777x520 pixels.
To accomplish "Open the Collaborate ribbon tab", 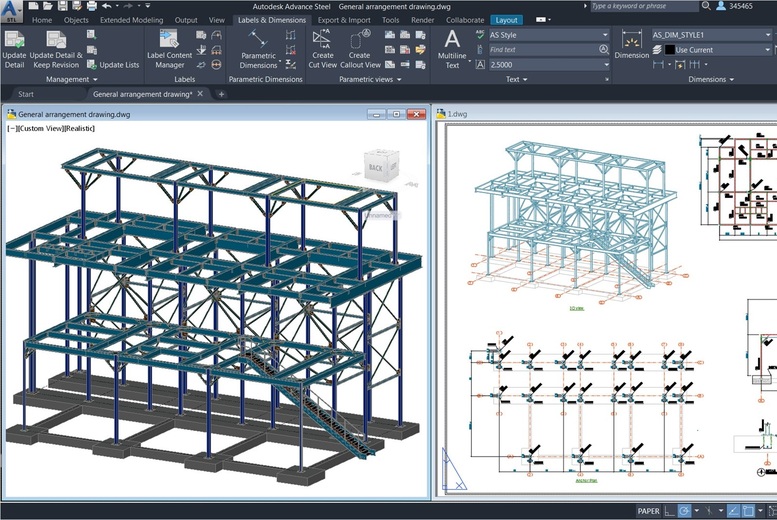I will pyautogui.click(x=465, y=20).
